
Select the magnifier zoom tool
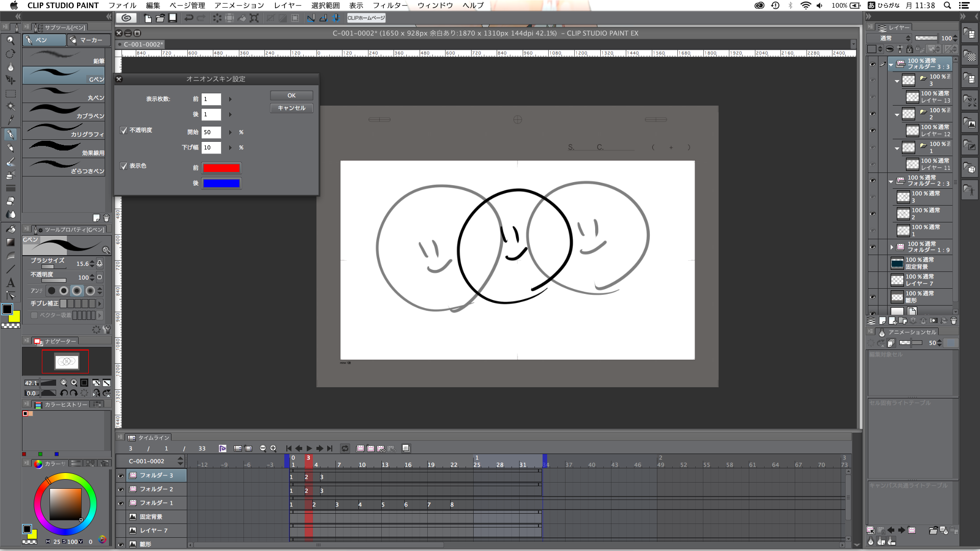pos(10,40)
